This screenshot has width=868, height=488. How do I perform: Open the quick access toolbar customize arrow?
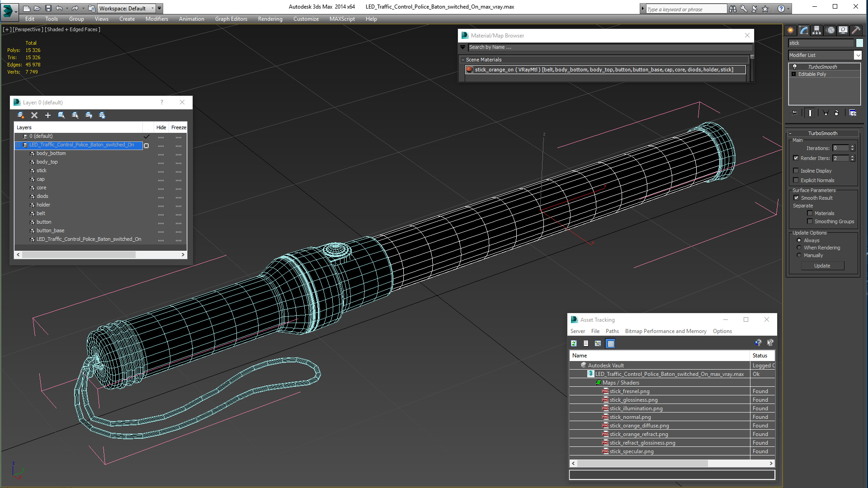[160, 8]
